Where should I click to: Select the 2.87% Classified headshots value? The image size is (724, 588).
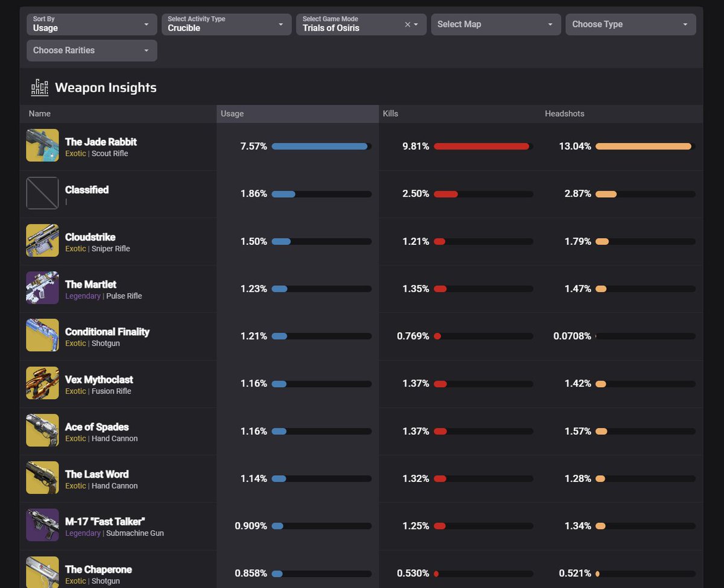pyautogui.click(x=578, y=194)
